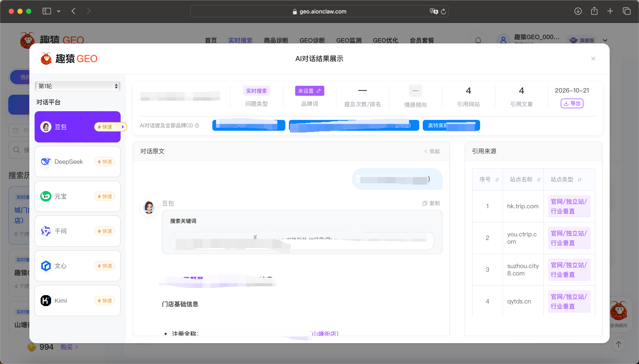Select the 豆包 platform card
Screen dimensions: 639x364
78,127
